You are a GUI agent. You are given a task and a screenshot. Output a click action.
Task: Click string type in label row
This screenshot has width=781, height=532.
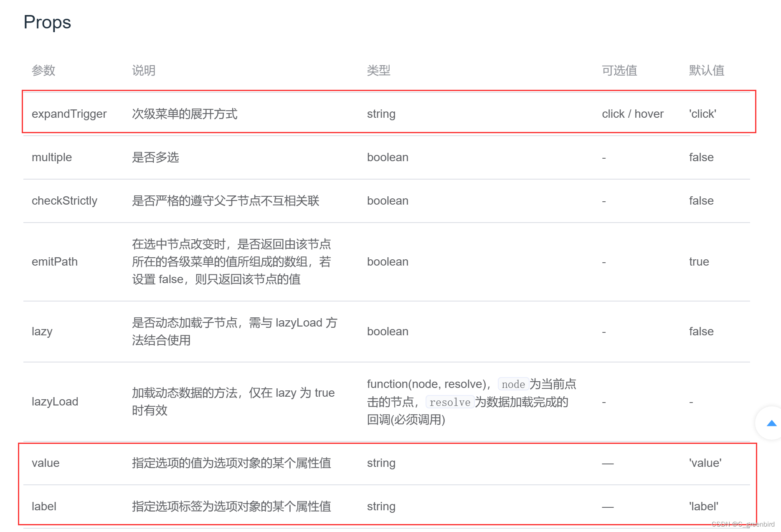tap(381, 507)
